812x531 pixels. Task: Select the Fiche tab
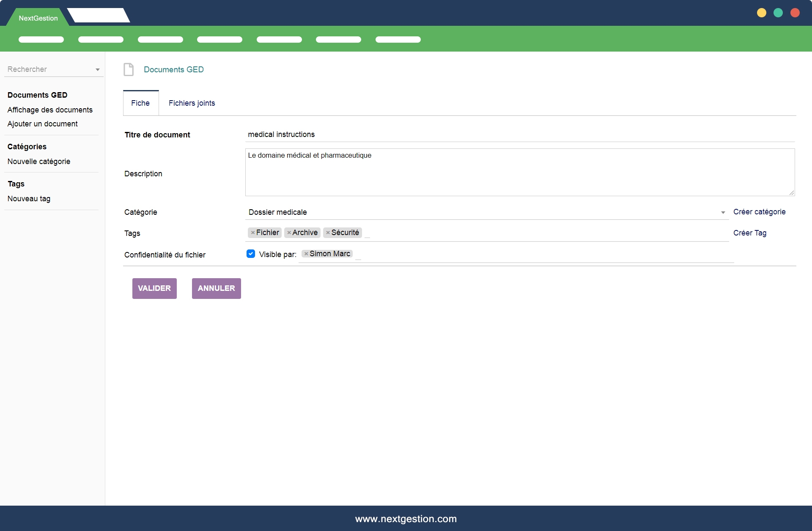pos(140,103)
